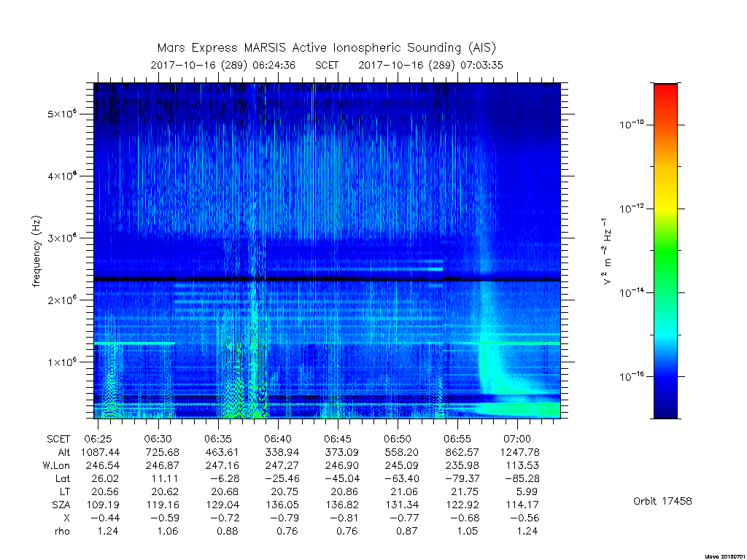Click the "3×10⁶" frequency tick label
The height and width of the screenshot is (560, 747).
(63, 238)
